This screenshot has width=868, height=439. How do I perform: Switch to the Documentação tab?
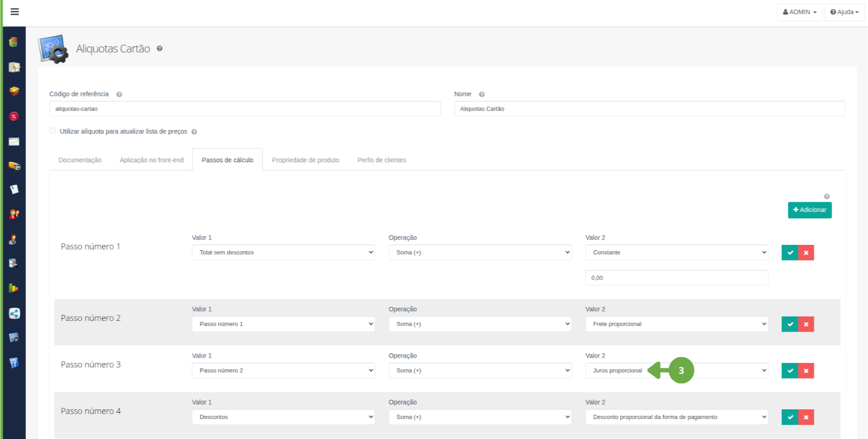(80, 160)
